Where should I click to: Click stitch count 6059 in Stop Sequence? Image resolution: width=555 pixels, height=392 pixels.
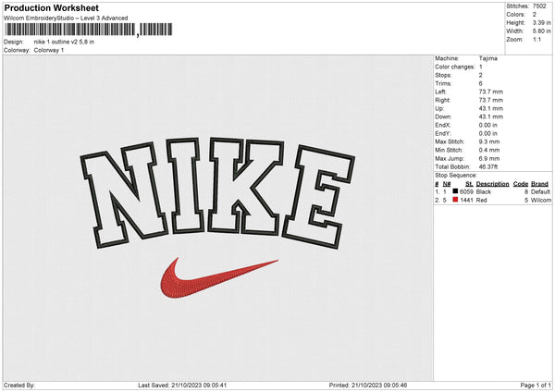466,191
